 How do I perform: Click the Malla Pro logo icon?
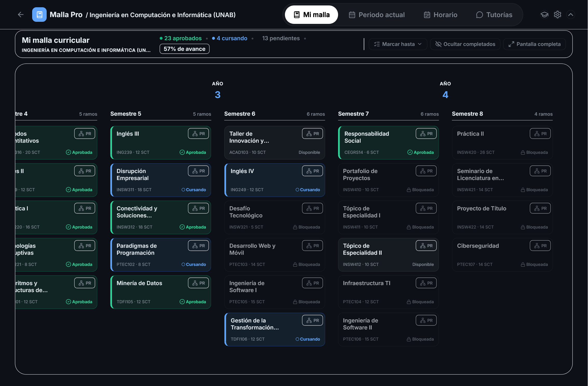click(39, 15)
